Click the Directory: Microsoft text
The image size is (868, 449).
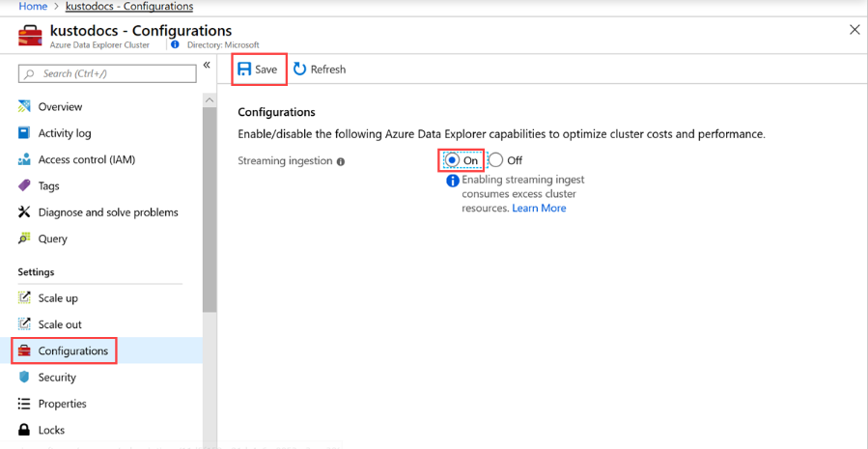click(224, 45)
